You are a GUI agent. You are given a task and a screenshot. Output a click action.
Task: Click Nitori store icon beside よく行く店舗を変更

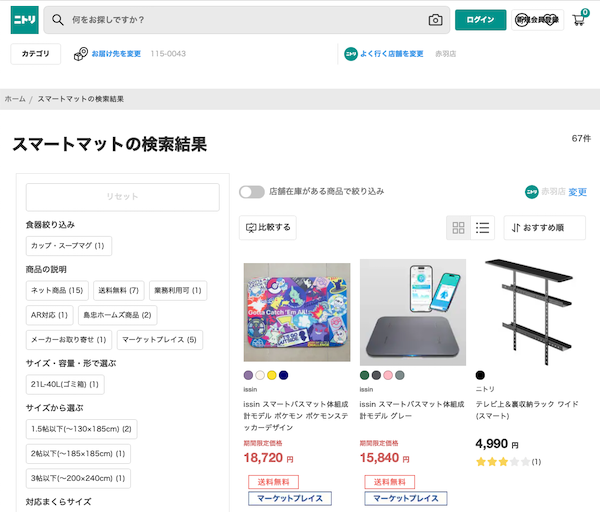click(351, 54)
